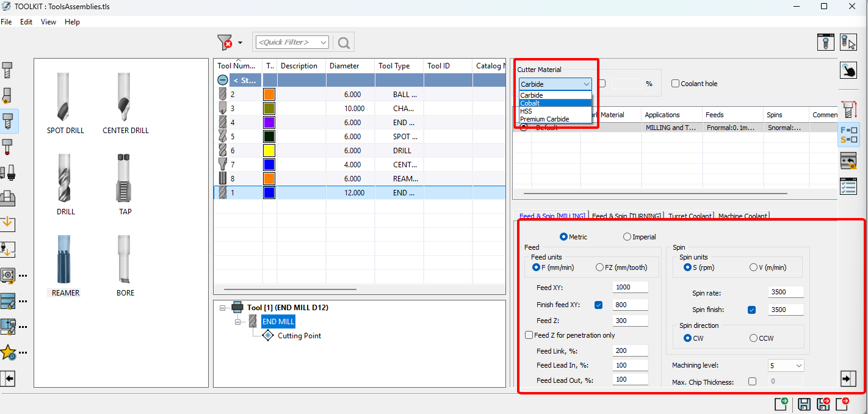
Task: Open the Edit menu
Action: [x=26, y=22]
